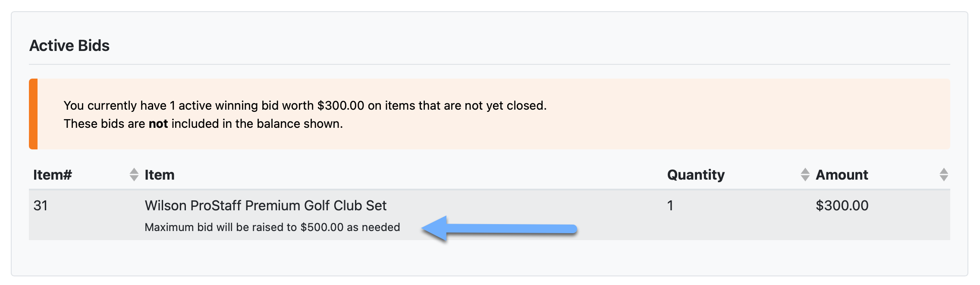This screenshot has width=980, height=285.
Task: Click the Active Bids section heading
Action: click(69, 46)
